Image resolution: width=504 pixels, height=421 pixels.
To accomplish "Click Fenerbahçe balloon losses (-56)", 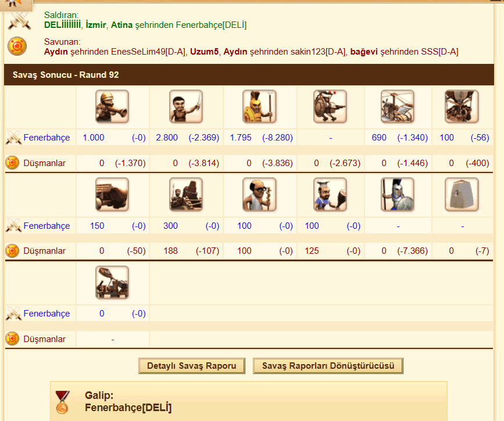I will pos(480,138).
